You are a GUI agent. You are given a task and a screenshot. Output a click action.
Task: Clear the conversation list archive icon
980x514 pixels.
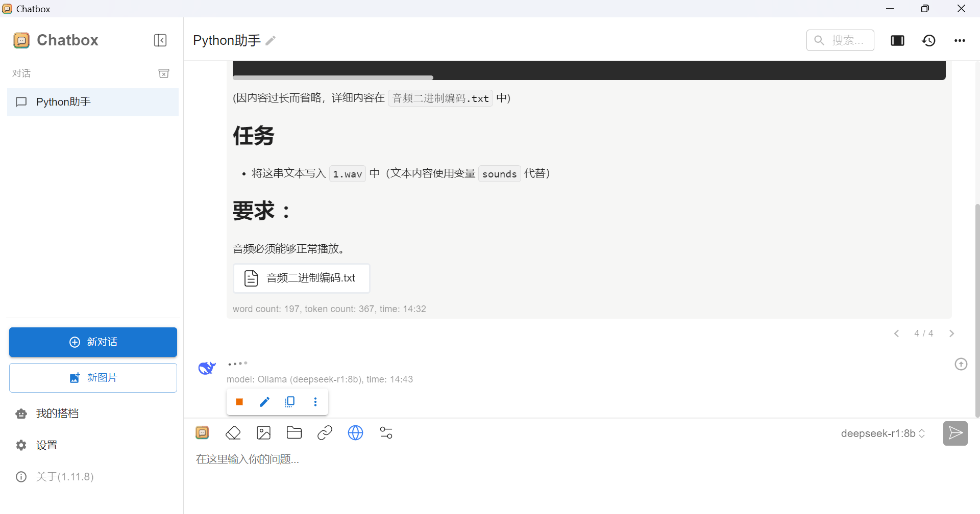point(164,73)
